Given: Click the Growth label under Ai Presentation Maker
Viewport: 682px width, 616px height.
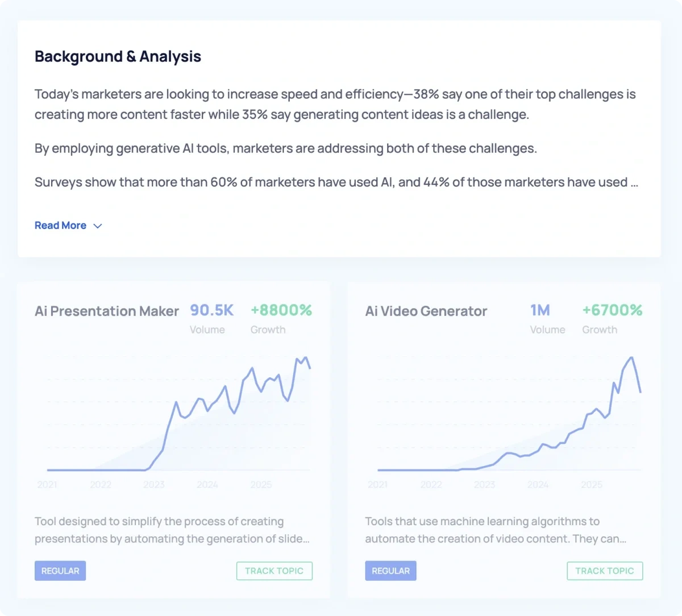Looking at the screenshot, I should click(268, 330).
